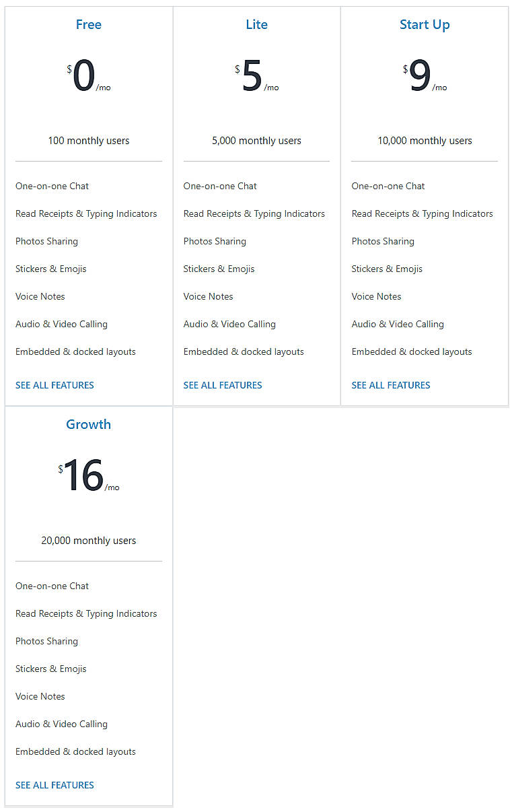Click the $0 price on the Free card
This screenshot has height=812, width=510.
click(84, 76)
